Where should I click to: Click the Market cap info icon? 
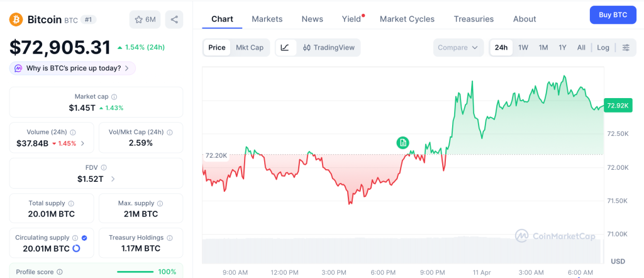point(114,97)
